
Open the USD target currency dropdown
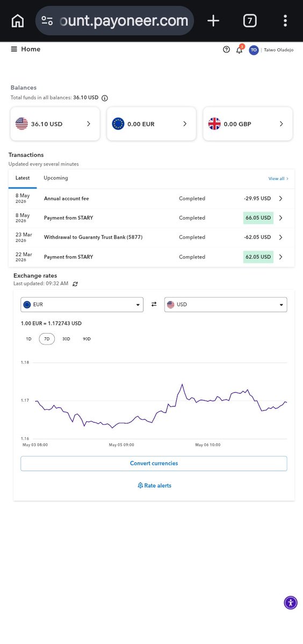pos(226,305)
